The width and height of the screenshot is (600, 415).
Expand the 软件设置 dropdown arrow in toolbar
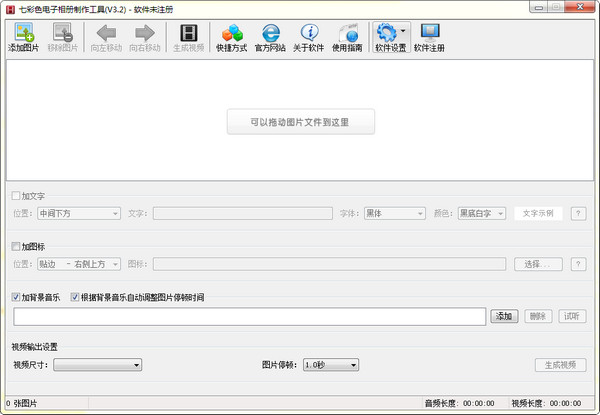[x=402, y=32]
